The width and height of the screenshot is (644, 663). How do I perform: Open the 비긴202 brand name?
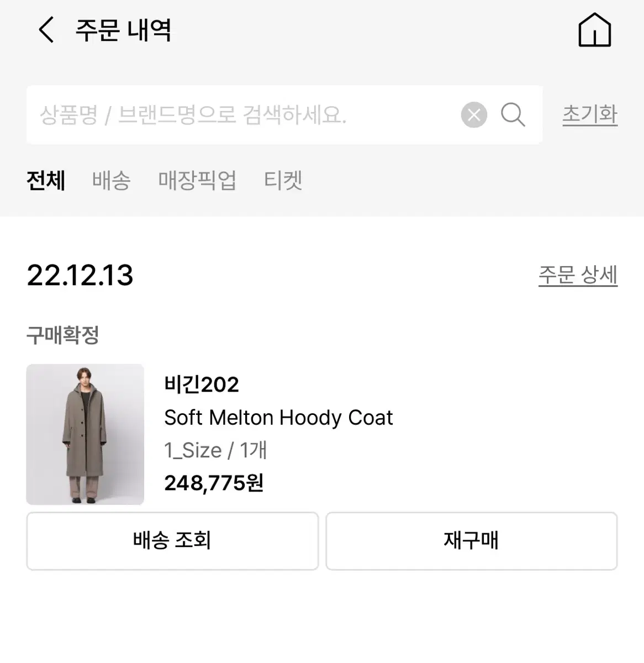click(x=202, y=385)
